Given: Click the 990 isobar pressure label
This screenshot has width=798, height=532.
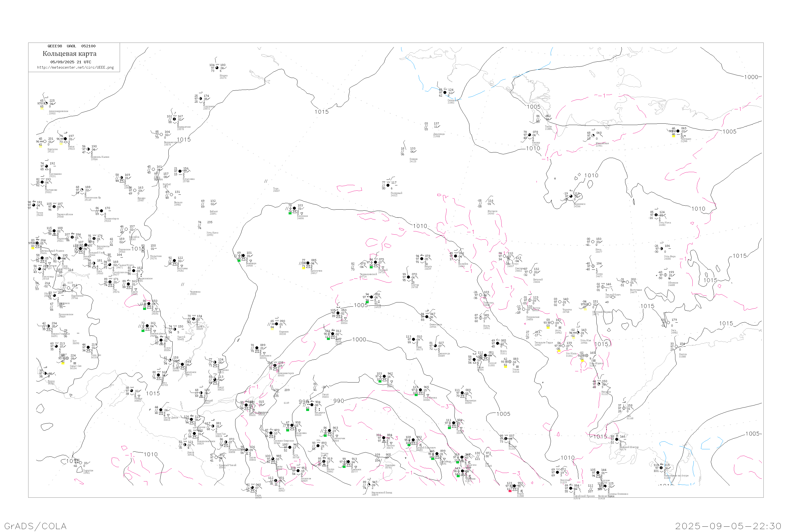Looking at the screenshot, I should [x=339, y=401].
